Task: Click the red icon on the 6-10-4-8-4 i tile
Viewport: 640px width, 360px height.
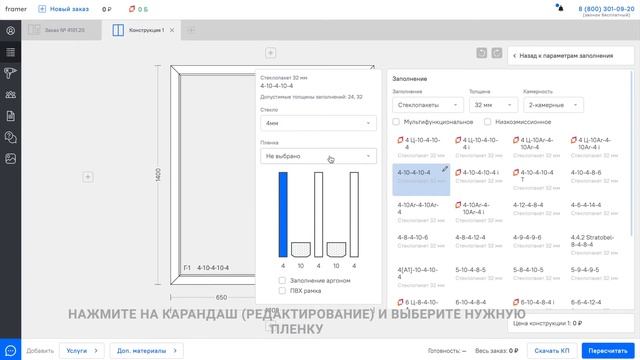Action: [x=516, y=302]
